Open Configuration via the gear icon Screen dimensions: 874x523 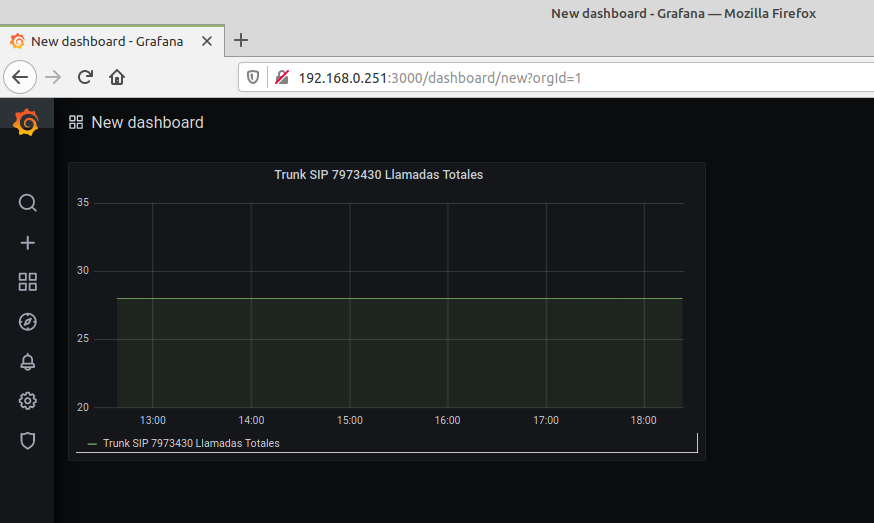coord(28,401)
